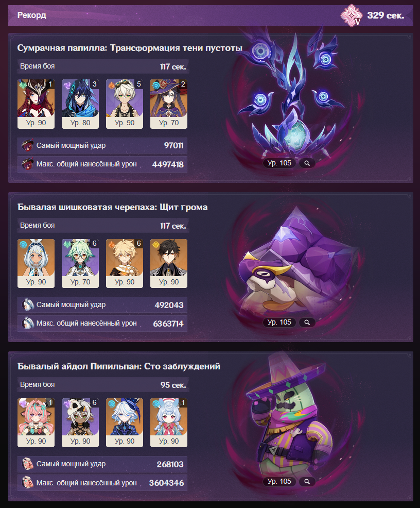The width and height of the screenshot is (420, 508).
Task: Click the small avatar beside 6363714 total damage
Action: coord(27,324)
